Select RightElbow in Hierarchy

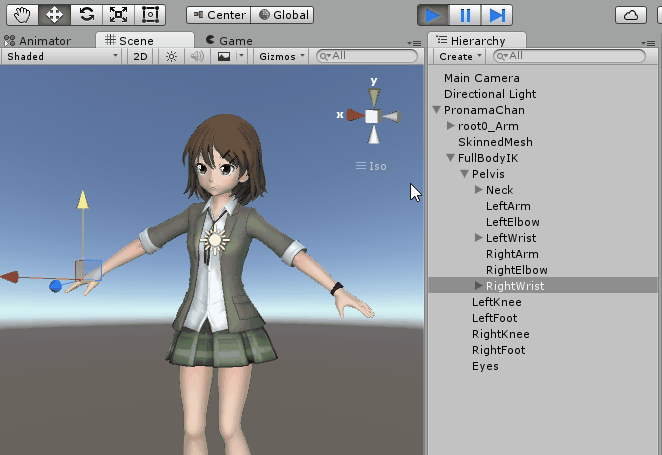[516, 270]
